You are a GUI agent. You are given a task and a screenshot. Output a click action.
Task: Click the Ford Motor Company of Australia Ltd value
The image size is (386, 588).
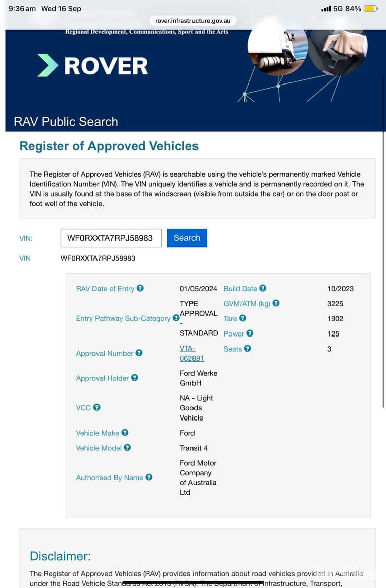click(x=198, y=478)
